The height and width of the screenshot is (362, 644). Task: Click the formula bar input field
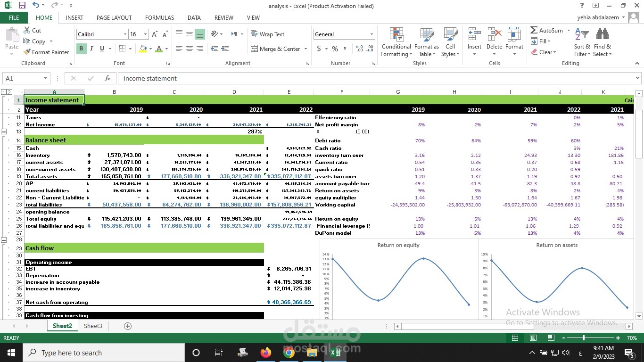[376, 78]
